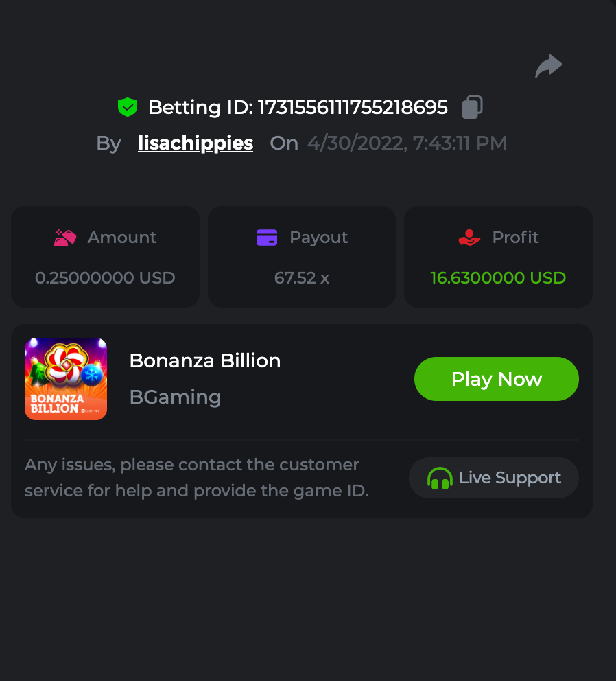Click the pink Amount icon
Screen dimensions: 616x681
coord(65,238)
